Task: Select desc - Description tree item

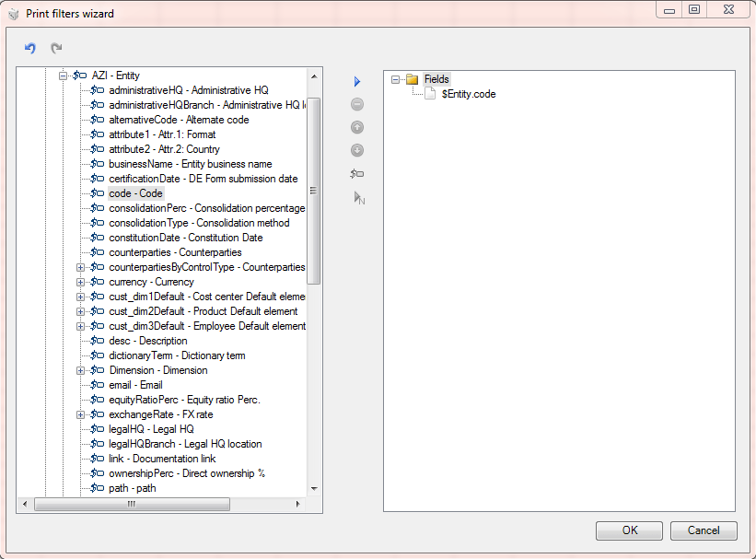Action: pos(148,341)
